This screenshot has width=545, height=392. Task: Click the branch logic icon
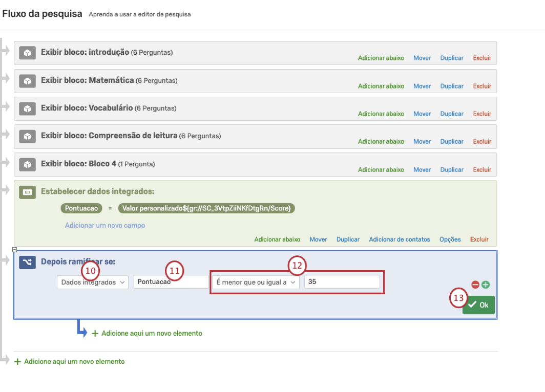(27, 263)
